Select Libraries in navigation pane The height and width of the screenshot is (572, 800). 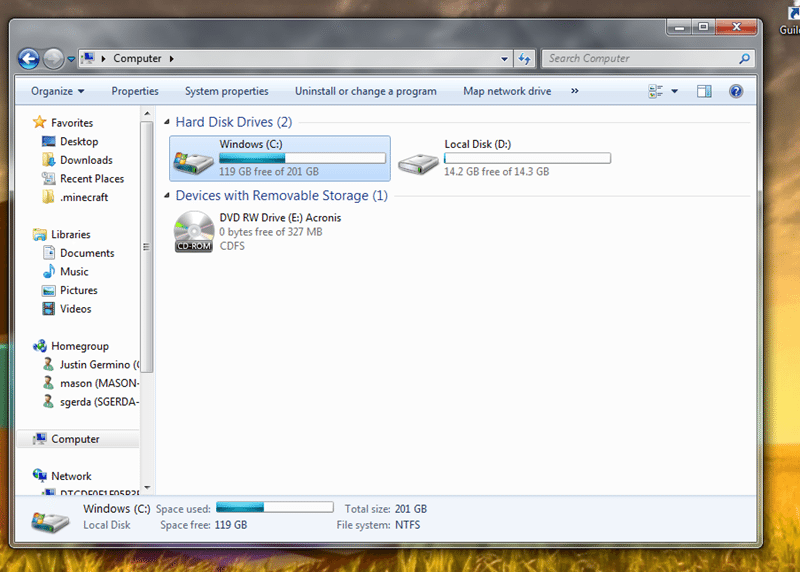(70, 235)
